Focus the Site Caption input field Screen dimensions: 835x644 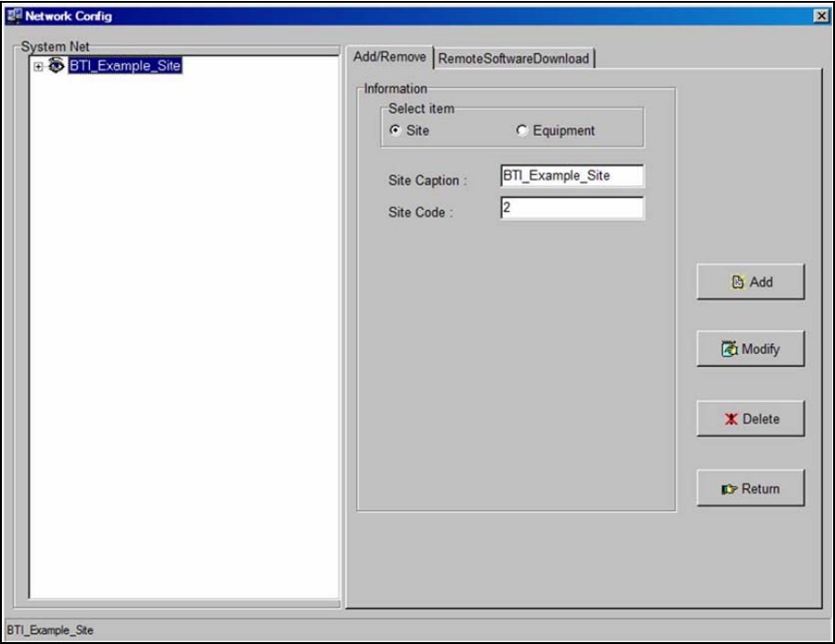(572, 175)
